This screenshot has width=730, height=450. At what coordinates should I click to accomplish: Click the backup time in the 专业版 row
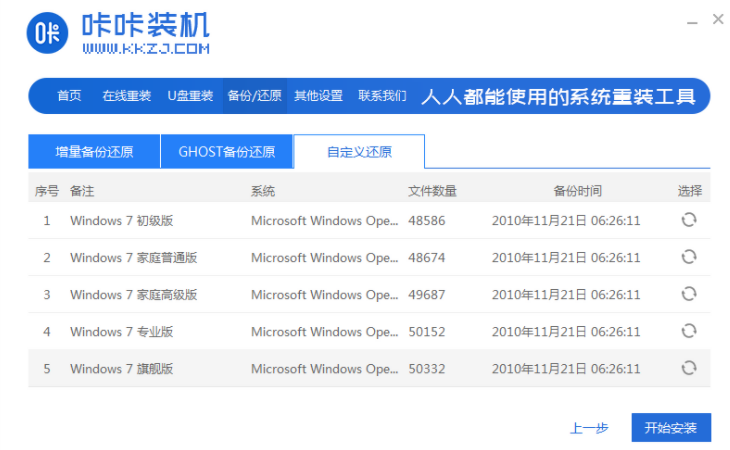pos(566,332)
